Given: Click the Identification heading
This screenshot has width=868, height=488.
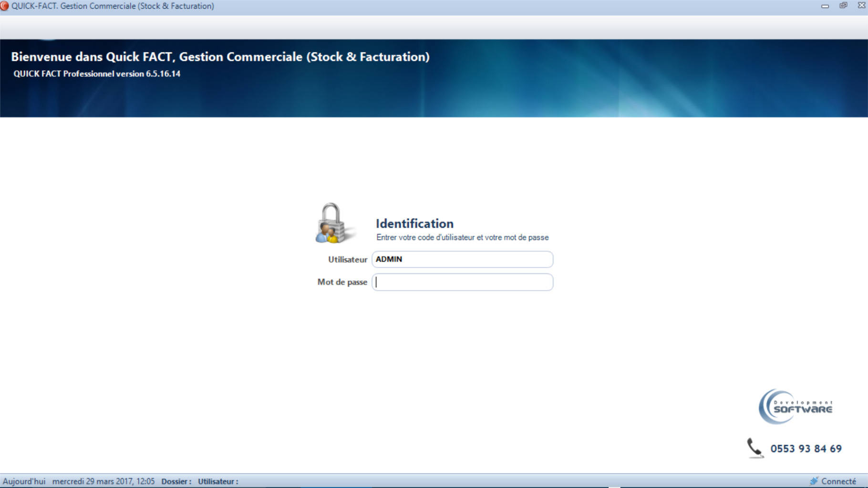Looking at the screenshot, I should pos(414,224).
